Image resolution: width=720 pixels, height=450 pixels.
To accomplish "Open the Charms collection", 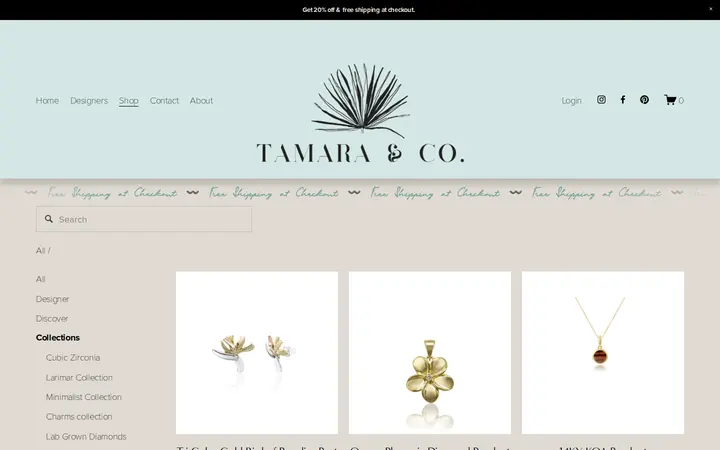I will tap(79, 416).
